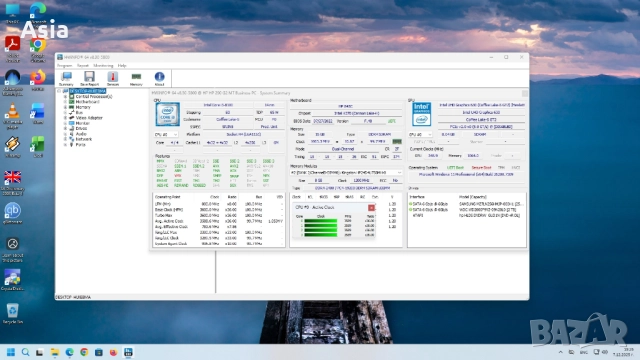Expand the Drives tree node
640x360 pixels.
coord(65,128)
